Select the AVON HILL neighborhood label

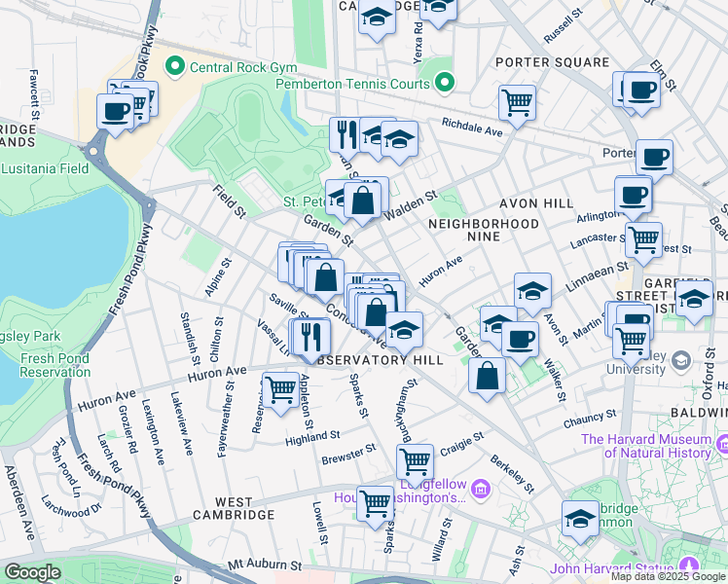[x=536, y=203]
